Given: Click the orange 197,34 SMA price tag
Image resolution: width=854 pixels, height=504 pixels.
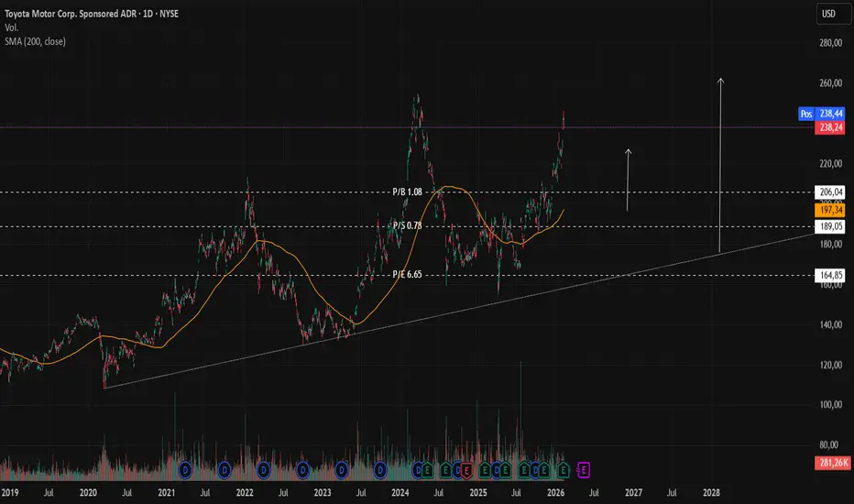Looking at the screenshot, I should [x=830, y=210].
